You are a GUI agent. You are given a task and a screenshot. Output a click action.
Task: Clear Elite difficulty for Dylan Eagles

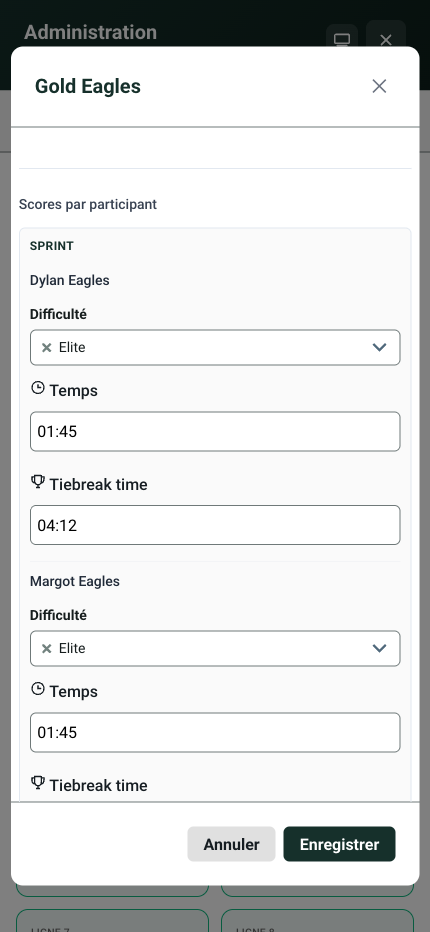coord(46,348)
